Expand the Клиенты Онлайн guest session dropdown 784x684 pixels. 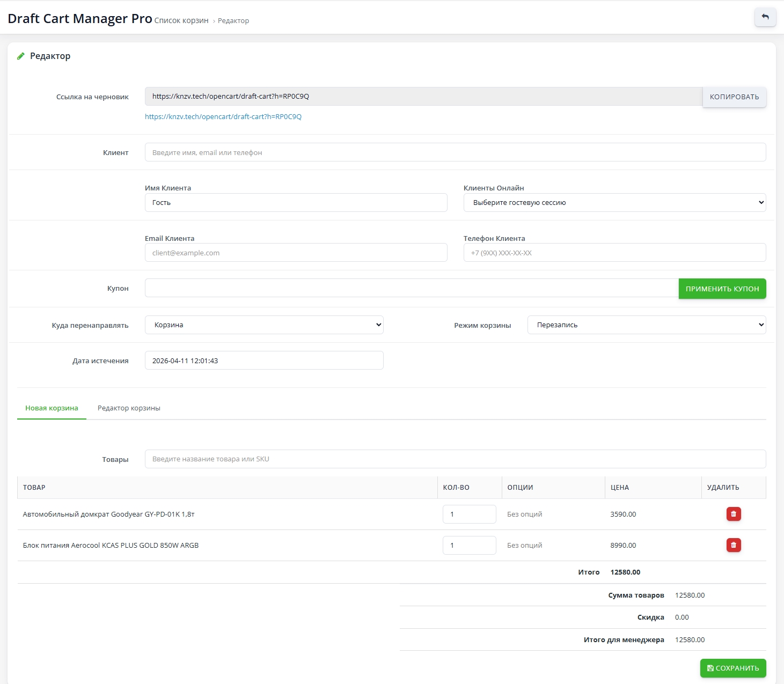click(614, 202)
